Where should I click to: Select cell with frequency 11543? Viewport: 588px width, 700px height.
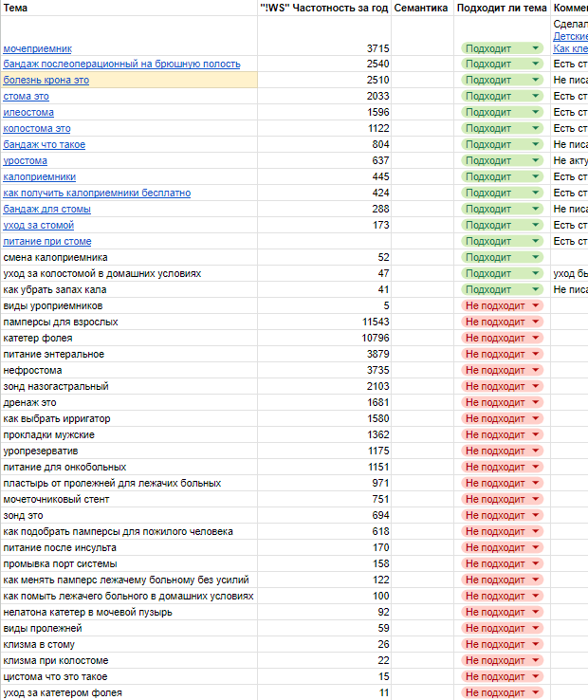(x=324, y=322)
